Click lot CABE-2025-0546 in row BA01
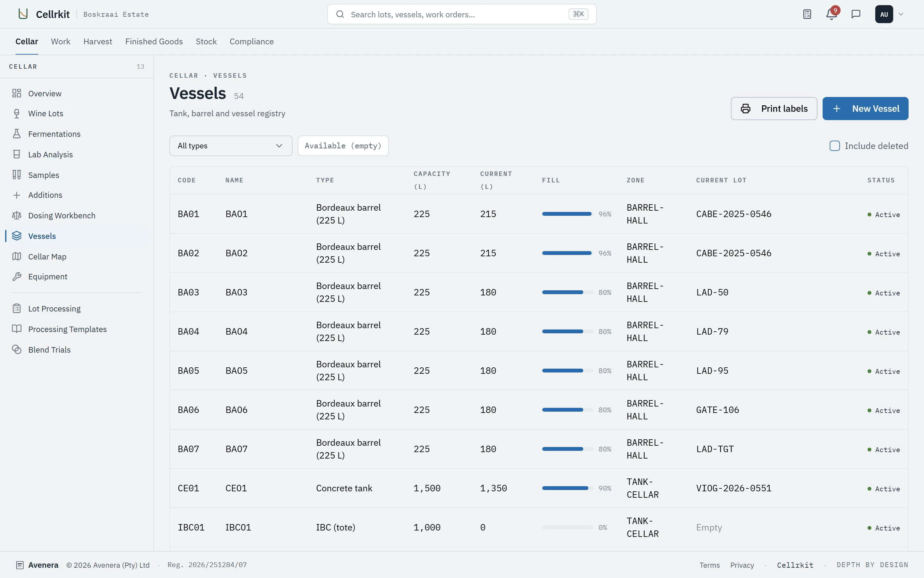 coord(733,214)
